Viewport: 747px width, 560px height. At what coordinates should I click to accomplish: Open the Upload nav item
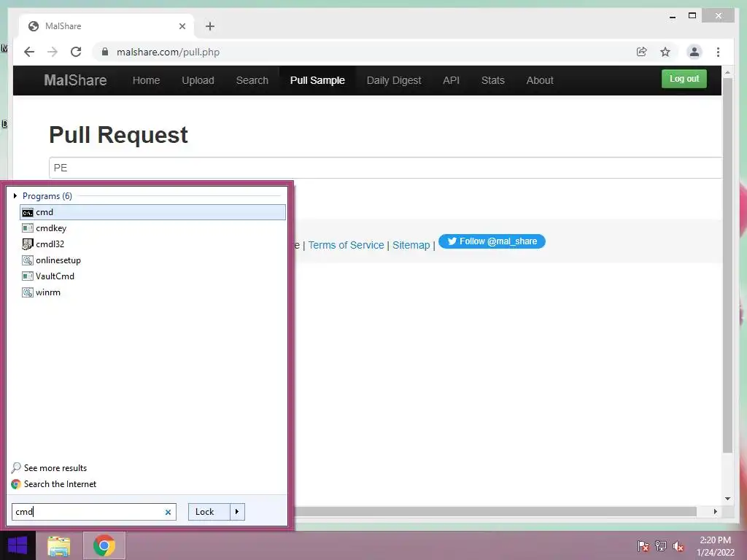198,80
